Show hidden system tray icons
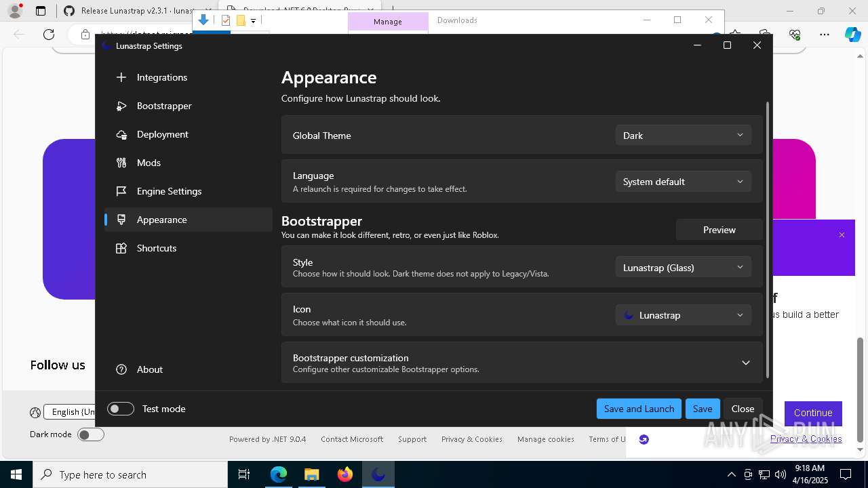868x488 pixels. pos(731,474)
